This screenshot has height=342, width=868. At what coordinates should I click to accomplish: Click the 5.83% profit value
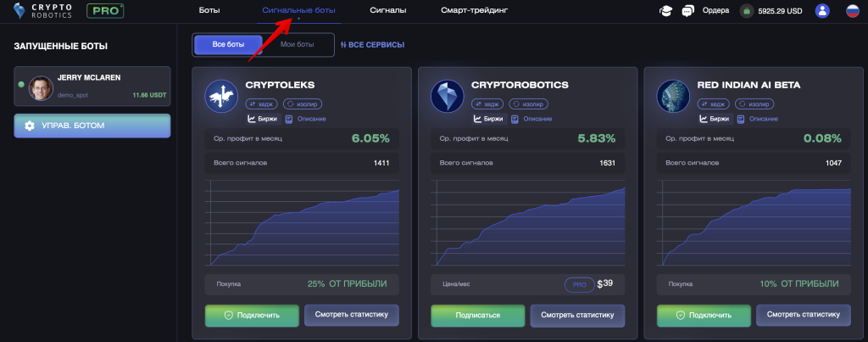596,138
